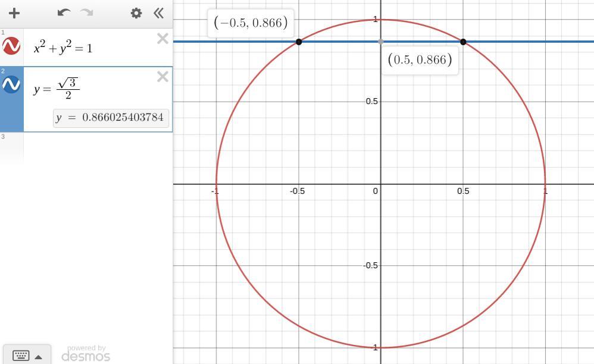Click the y-axis label 0.5
Viewport: 594px width, 364px height.
(x=371, y=101)
